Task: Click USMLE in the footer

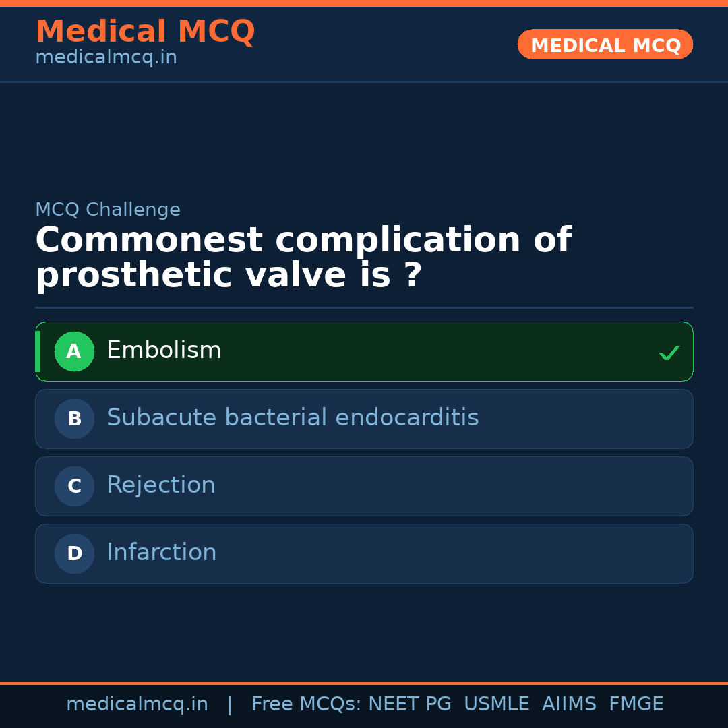Action: pyautogui.click(x=496, y=704)
